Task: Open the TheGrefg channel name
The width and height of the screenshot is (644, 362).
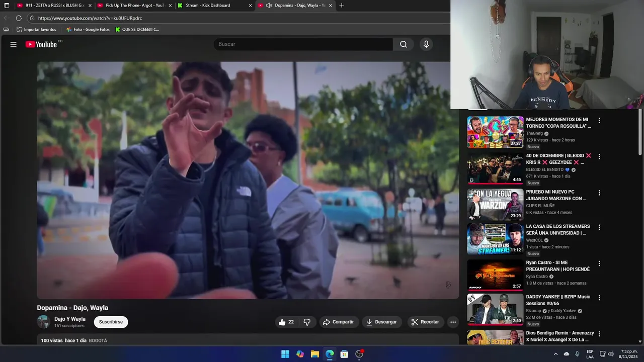Action: coord(534,133)
